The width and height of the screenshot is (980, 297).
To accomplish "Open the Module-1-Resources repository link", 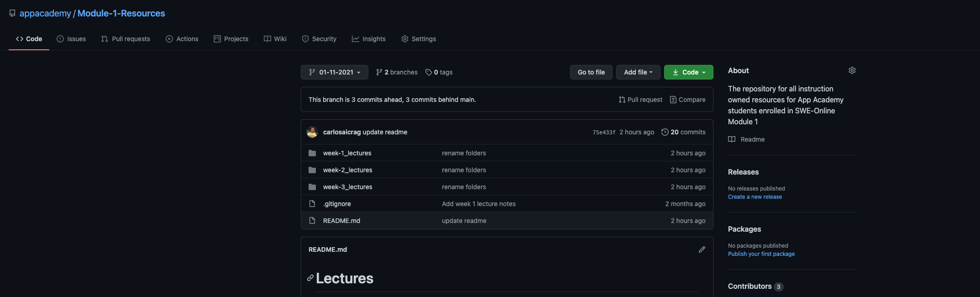I will click(x=121, y=13).
